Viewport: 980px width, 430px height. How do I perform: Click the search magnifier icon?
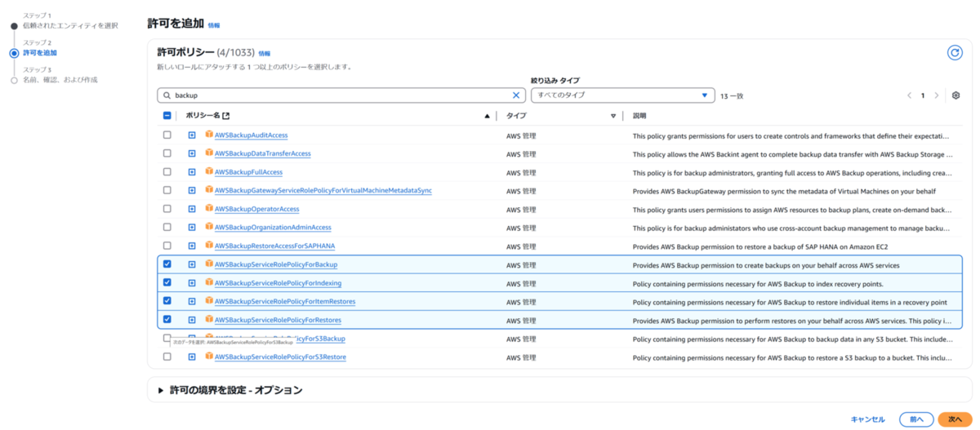pyautogui.click(x=167, y=95)
